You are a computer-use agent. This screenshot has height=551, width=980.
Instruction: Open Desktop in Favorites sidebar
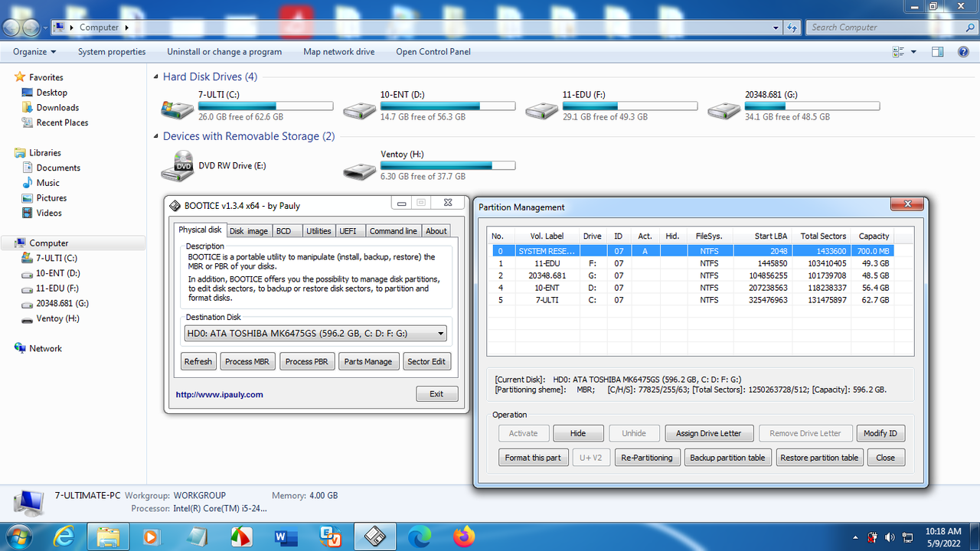[51, 93]
